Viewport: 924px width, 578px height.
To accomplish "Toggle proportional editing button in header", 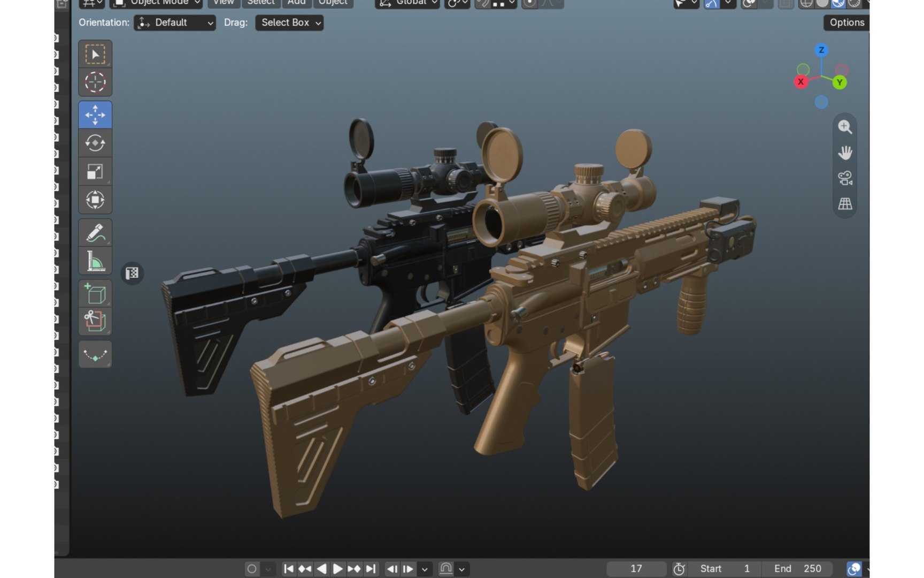I will click(529, 4).
